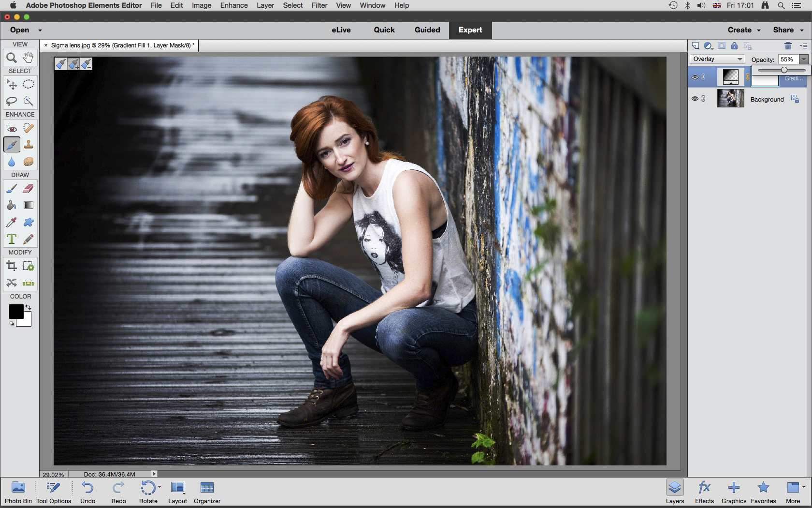This screenshot has height=508, width=812.
Task: Select the Red Eye Removal tool
Action: [x=12, y=128]
